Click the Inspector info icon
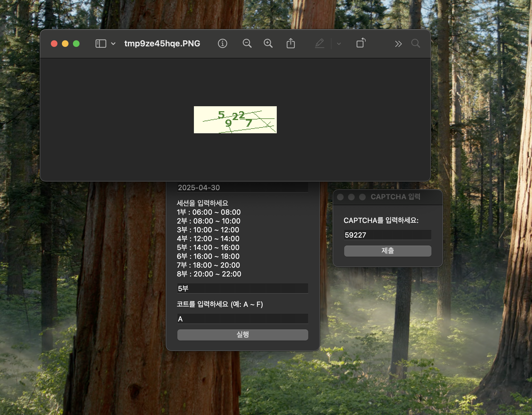The height and width of the screenshot is (415, 532). click(x=222, y=44)
